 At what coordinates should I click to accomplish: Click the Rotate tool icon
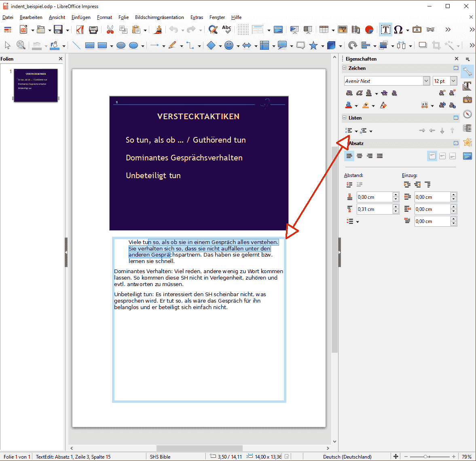pyautogui.click(x=352, y=46)
